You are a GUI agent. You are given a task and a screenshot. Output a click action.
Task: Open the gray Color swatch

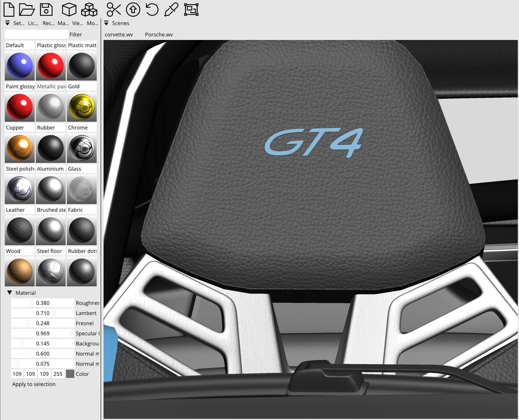point(70,374)
